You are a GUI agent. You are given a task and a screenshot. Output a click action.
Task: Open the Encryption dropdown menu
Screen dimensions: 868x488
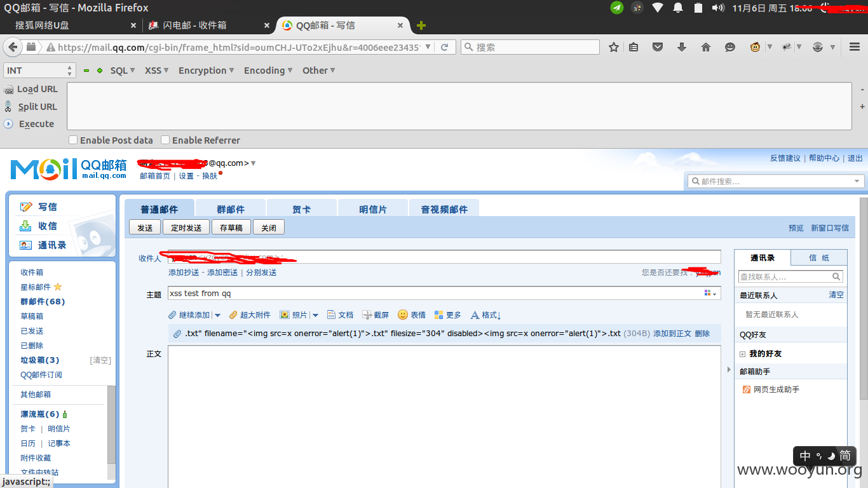tap(207, 71)
